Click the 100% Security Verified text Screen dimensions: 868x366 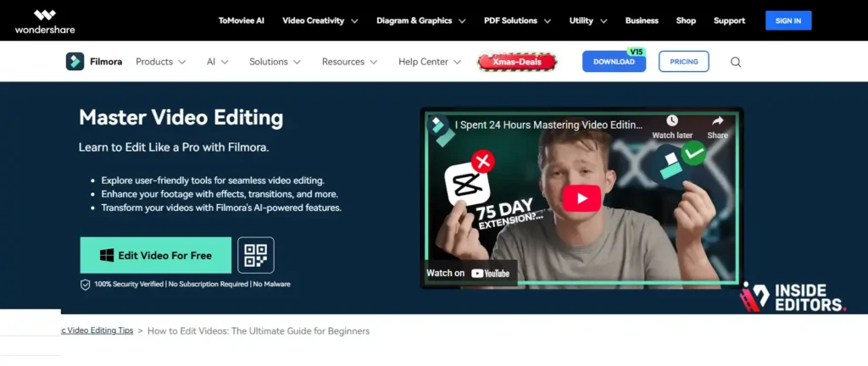129,284
